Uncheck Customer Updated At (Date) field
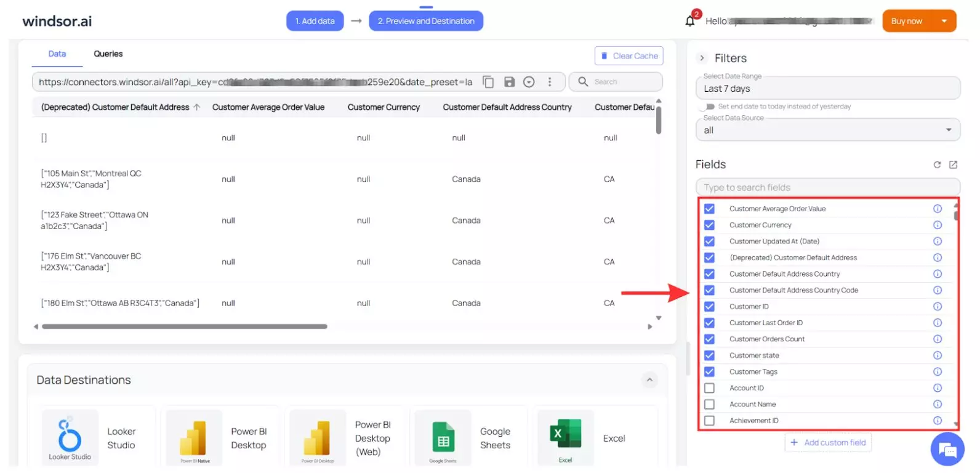The image size is (980, 473). (x=709, y=241)
